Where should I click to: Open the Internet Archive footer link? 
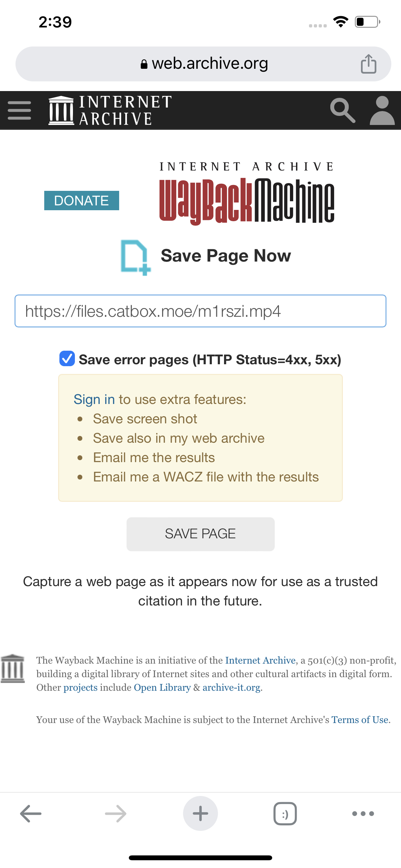(260, 660)
